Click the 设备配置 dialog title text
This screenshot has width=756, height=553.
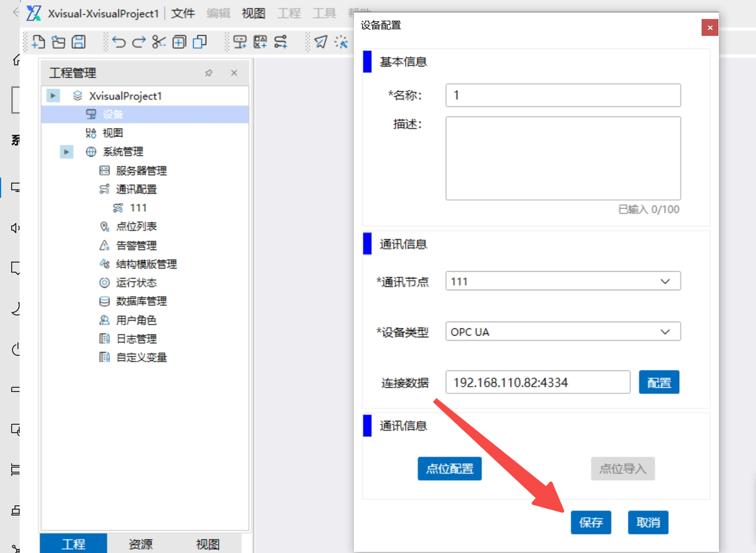tap(381, 25)
